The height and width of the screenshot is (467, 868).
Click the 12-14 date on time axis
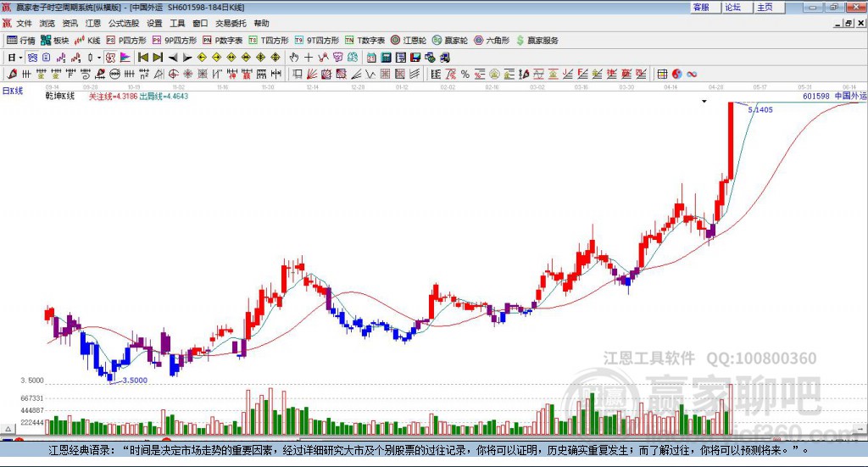(312, 87)
